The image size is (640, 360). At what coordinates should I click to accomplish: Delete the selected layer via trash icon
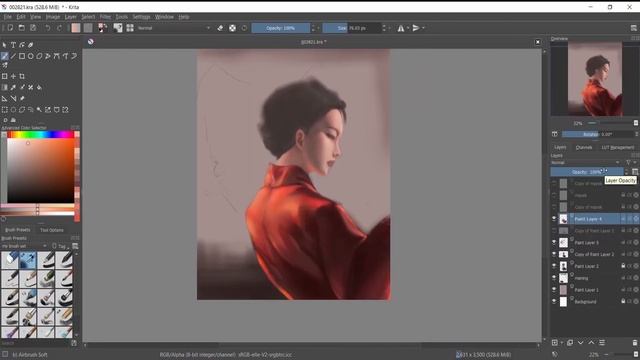[x=635, y=342]
